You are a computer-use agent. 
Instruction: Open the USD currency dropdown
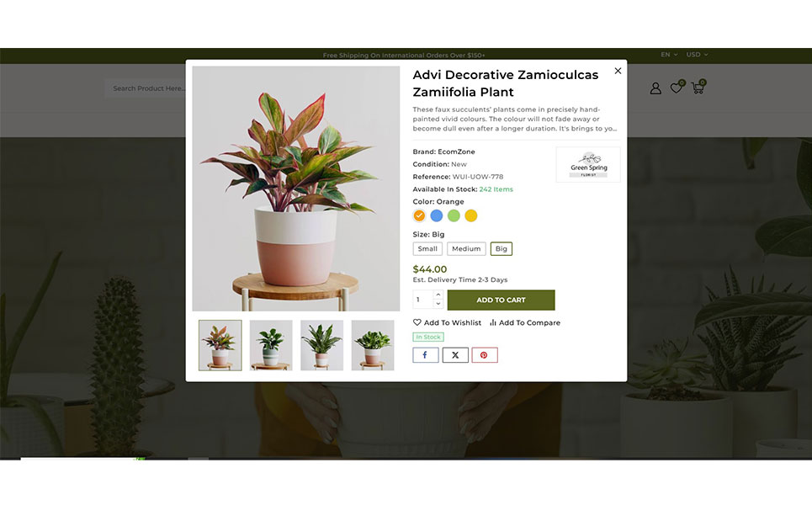click(697, 55)
